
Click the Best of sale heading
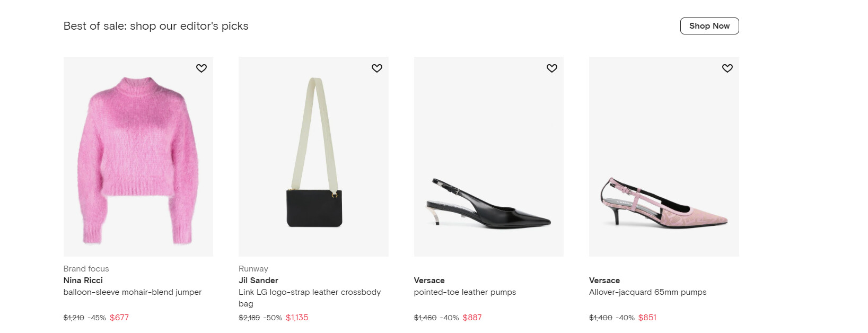tap(156, 26)
